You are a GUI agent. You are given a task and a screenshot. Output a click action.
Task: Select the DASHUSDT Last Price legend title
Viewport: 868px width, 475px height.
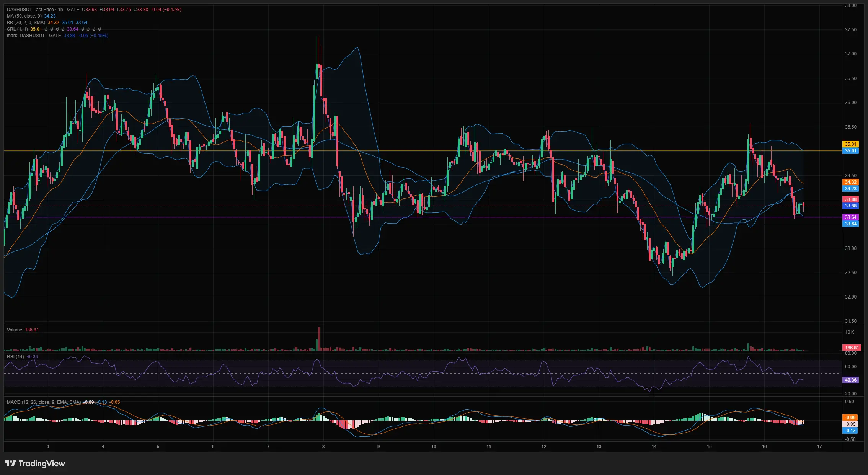(x=30, y=10)
